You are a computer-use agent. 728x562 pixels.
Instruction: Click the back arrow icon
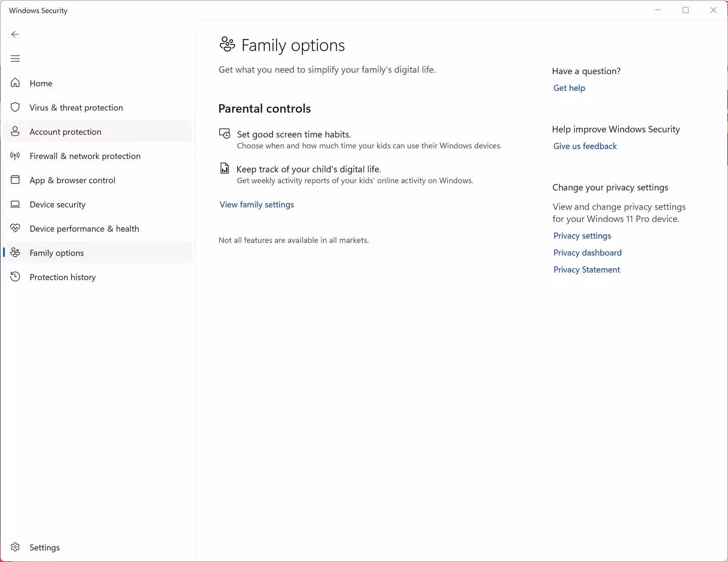pyautogui.click(x=15, y=34)
